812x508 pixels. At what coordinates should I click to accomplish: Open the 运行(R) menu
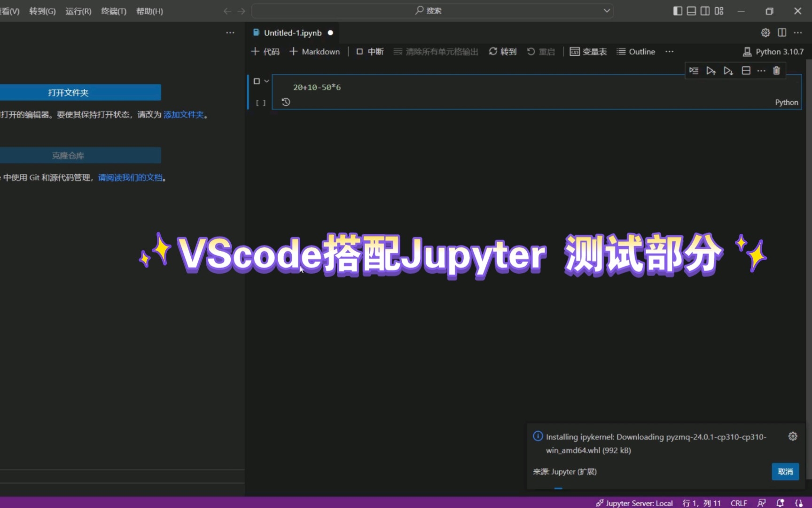click(78, 11)
